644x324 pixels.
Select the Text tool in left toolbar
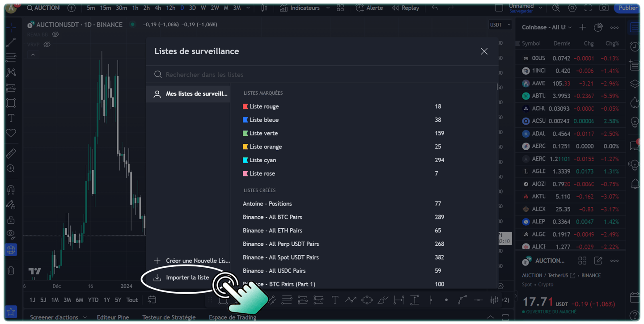(x=11, y=118)
